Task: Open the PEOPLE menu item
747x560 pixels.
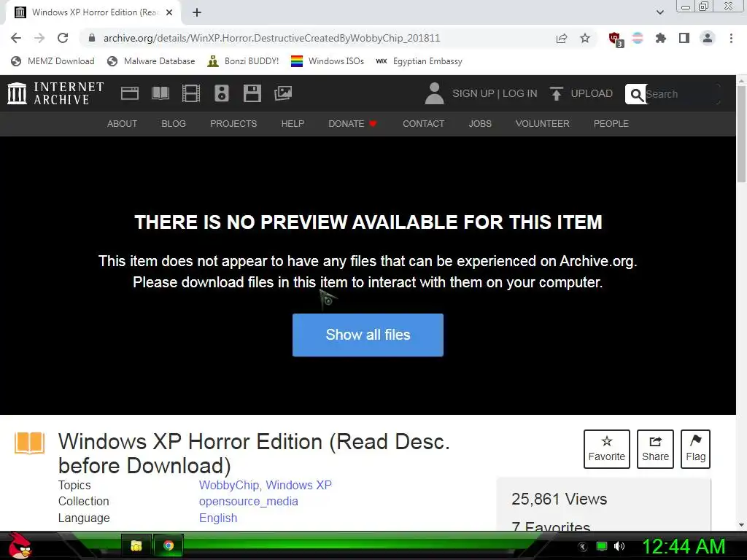Action: pyautogui.click(x=611, y=124)
